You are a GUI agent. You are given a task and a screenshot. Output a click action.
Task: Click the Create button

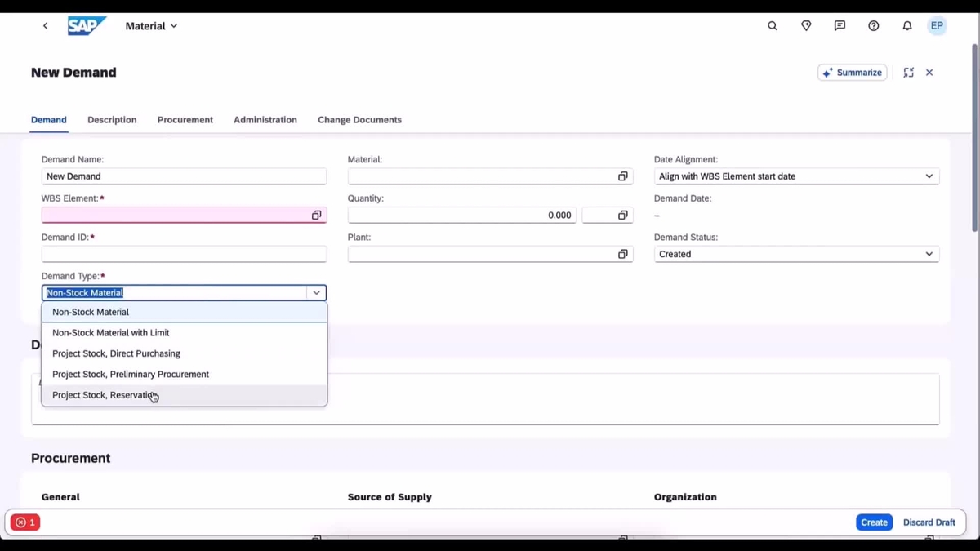tap(874, 522)
